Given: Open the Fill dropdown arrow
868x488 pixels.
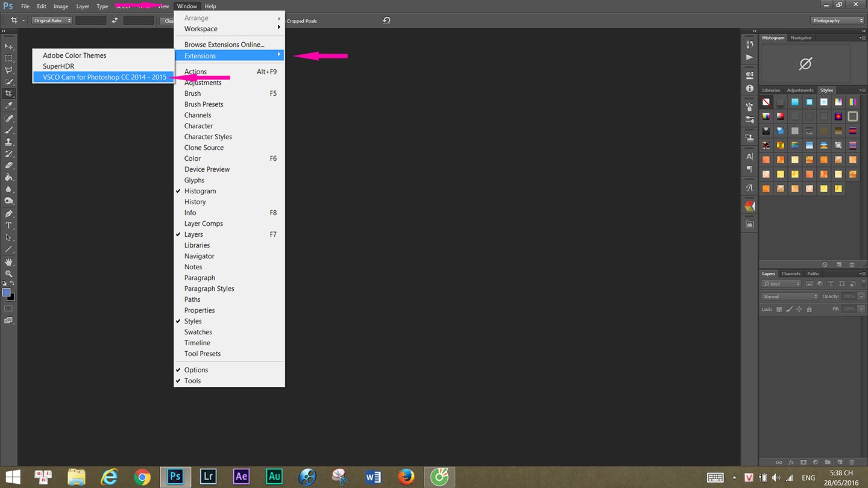Looking at the screenshot, I should tap(861, 309).
